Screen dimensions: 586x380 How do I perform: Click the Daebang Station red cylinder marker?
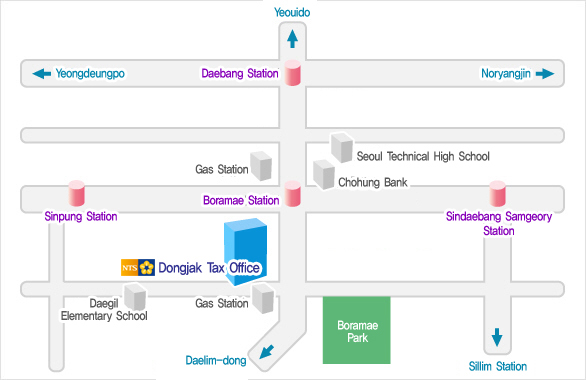pyautogui.click(x=293, y=73)
